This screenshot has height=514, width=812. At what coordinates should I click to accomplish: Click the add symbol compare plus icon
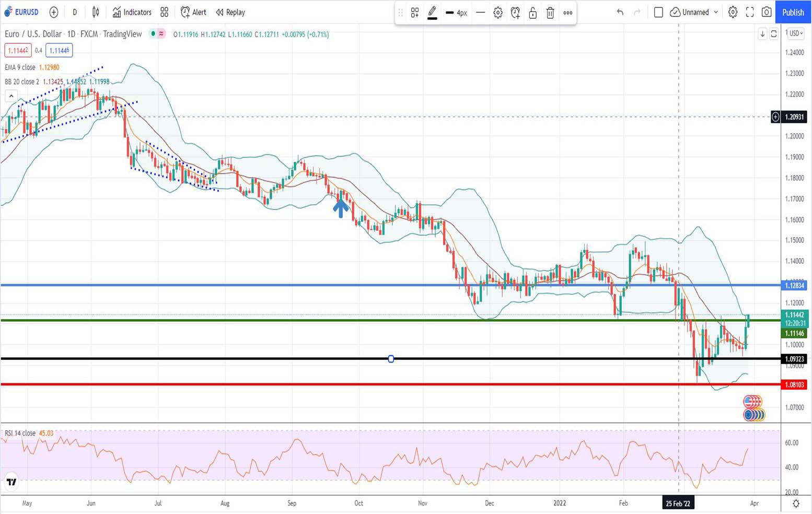click(53, 12)
